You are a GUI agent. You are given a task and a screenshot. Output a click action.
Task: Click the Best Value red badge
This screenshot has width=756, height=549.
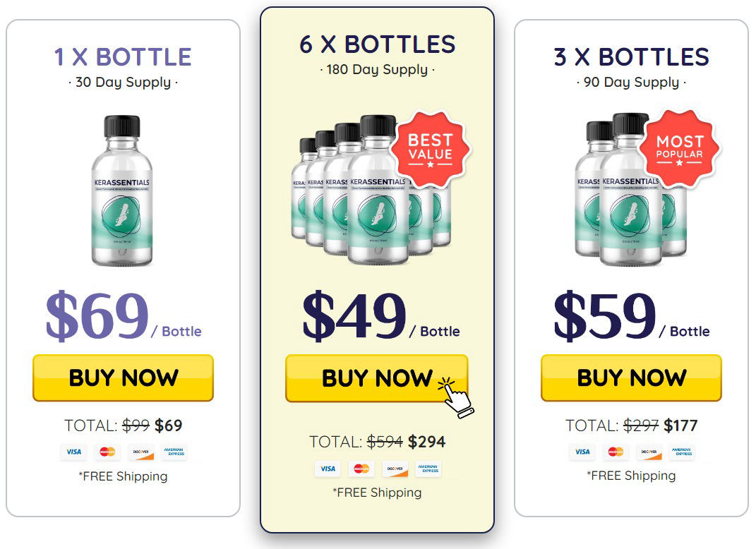(x=430, y=148)
